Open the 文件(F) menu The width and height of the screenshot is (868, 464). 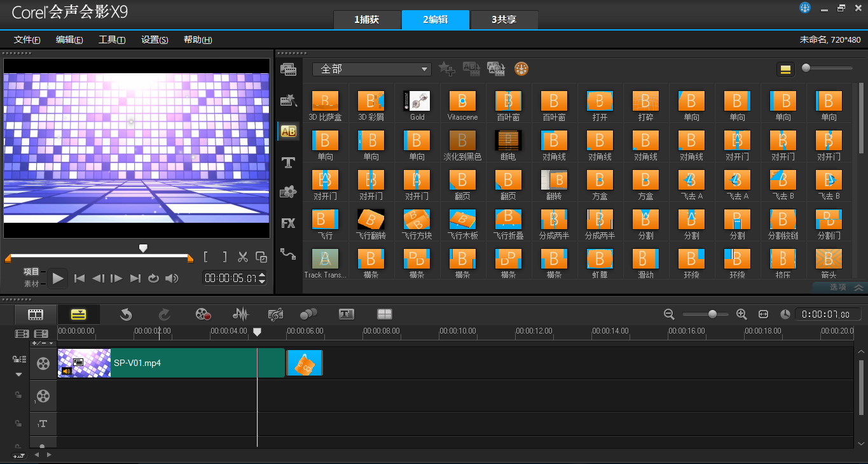pos(27,39)
